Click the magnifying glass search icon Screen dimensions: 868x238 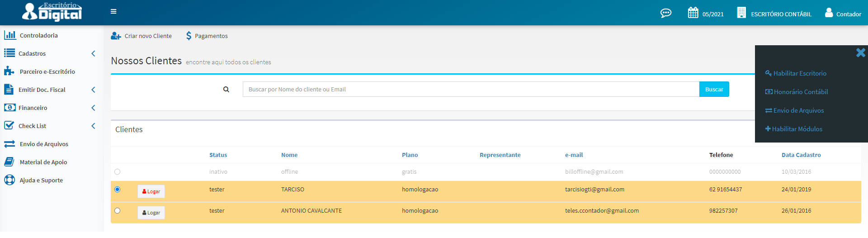click(x=226, y=90)
